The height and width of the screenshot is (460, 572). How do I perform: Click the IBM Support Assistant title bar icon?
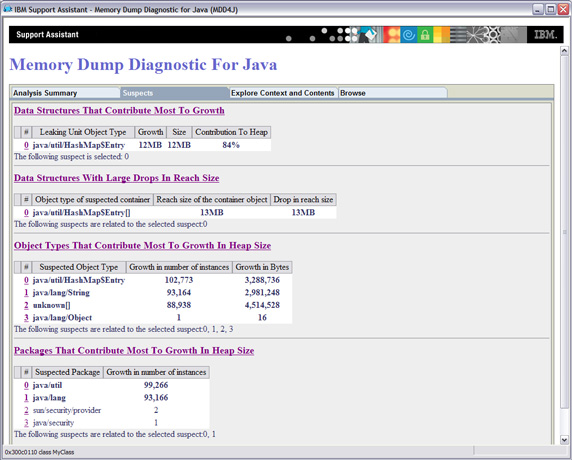tap(8, 9)
